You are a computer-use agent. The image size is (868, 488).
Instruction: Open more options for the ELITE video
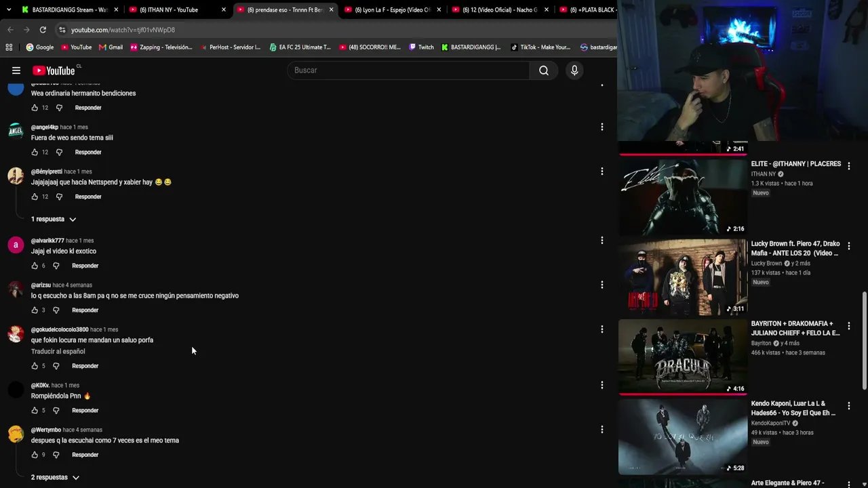[848, 166]
